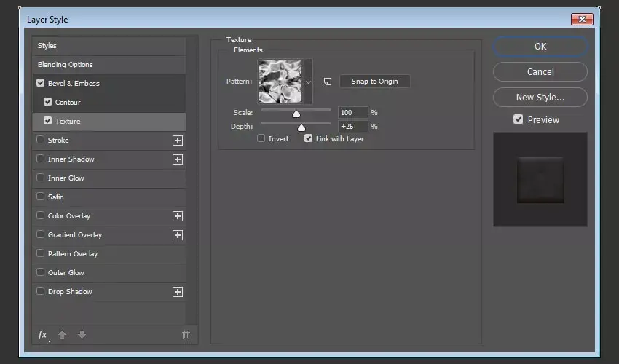Enable the Gradient Overlay checkbox

pos(40,234)
